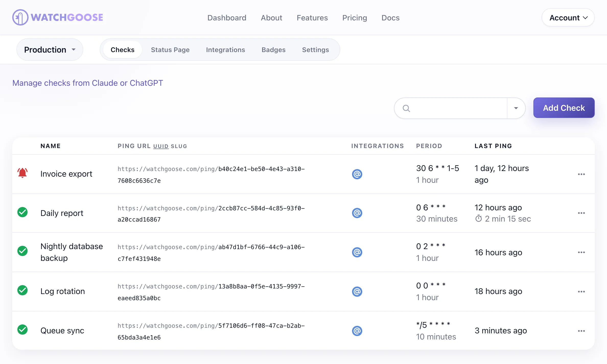Open the Account dropdown menu
The width and height of the screenshot is (607, 364).
click(x=568, y=18)
